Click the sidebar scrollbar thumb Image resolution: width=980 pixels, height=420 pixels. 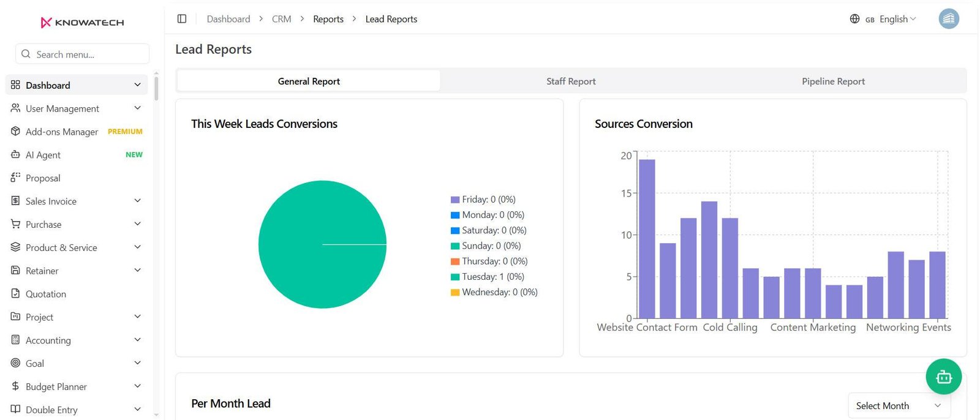click(156, 88)
